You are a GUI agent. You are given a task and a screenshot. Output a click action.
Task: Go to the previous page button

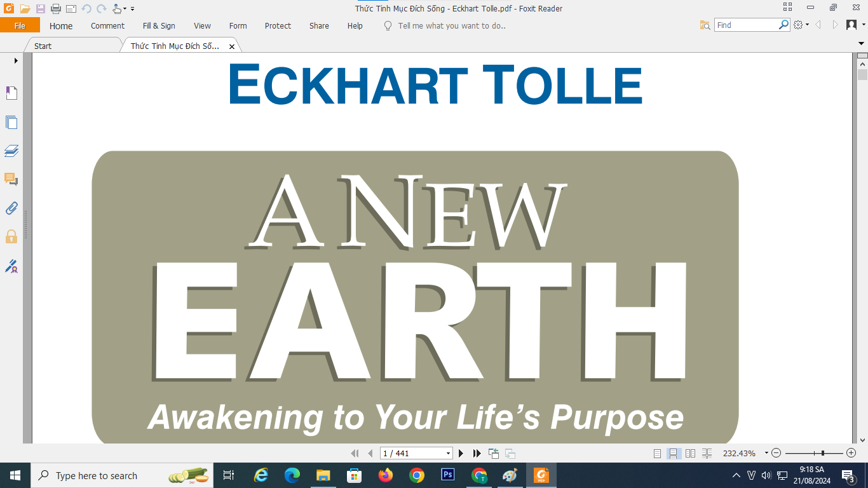tap(370, 453)
